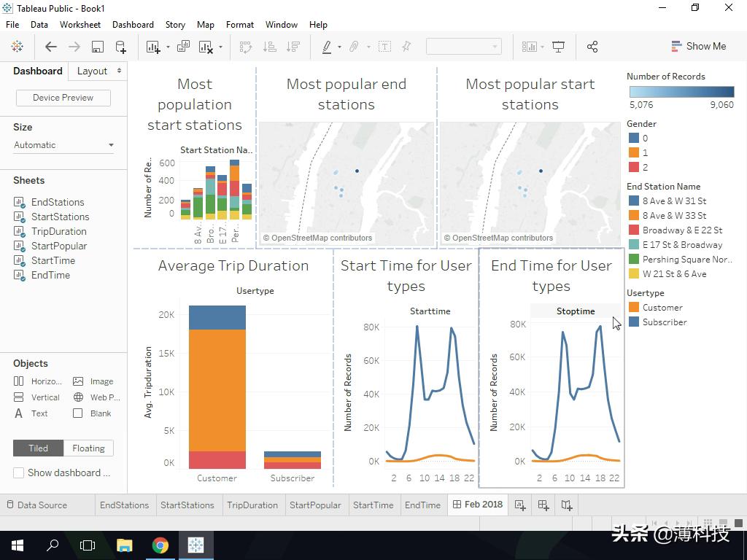The image size is (747, 560).
Task: Open the Story menu
Action: coord(175,25)
